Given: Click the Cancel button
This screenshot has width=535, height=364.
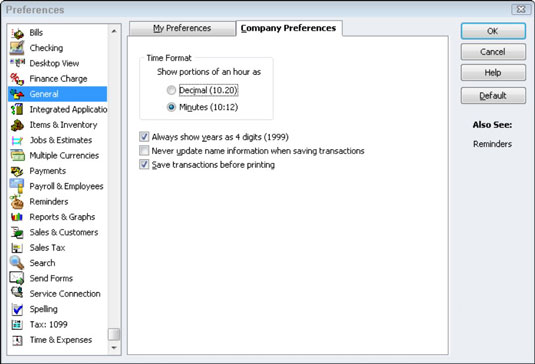Looking at the screenshot, I should tap(493, 52).
